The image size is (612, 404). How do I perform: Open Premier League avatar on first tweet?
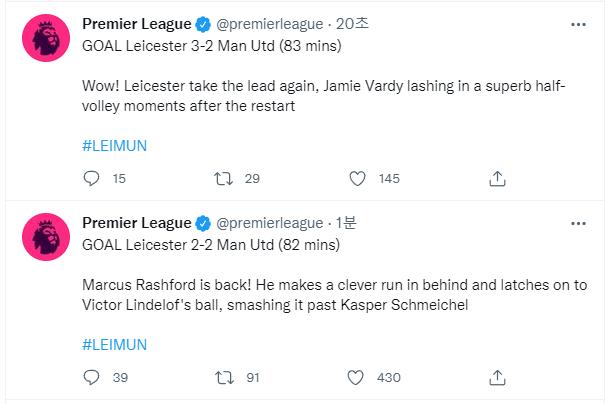point(46,38)
